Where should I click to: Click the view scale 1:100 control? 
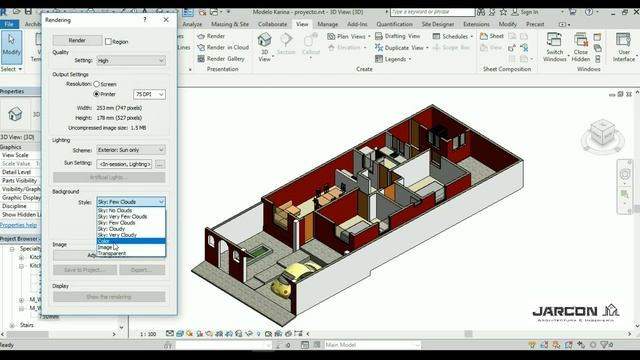pyautogui.click(x=148, y=334)
